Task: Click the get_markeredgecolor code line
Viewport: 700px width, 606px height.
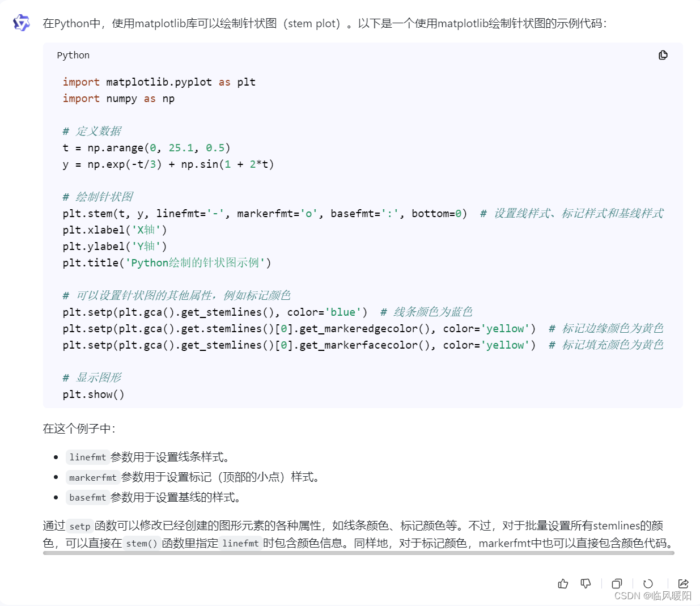Action: click(363, 329)
